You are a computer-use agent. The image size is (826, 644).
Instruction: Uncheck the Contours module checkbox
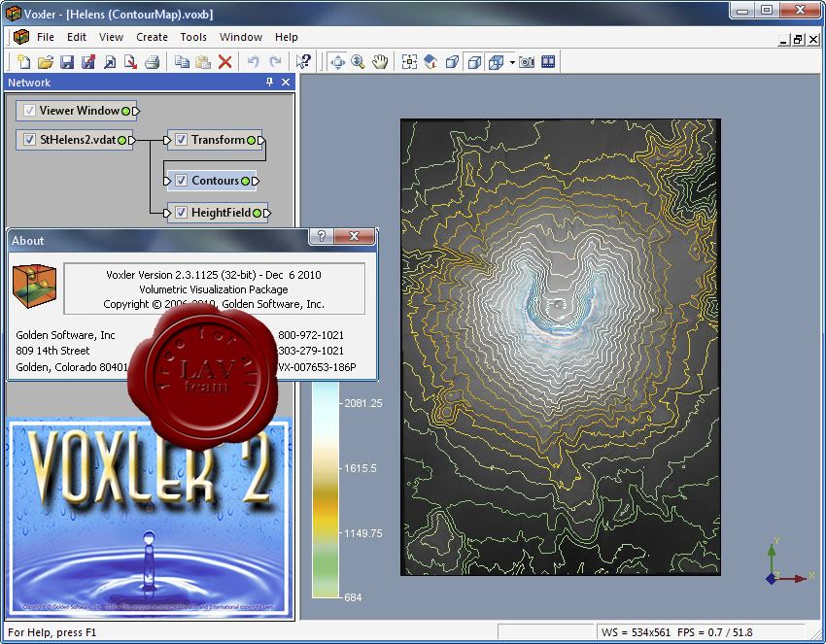tap(181, 181)
